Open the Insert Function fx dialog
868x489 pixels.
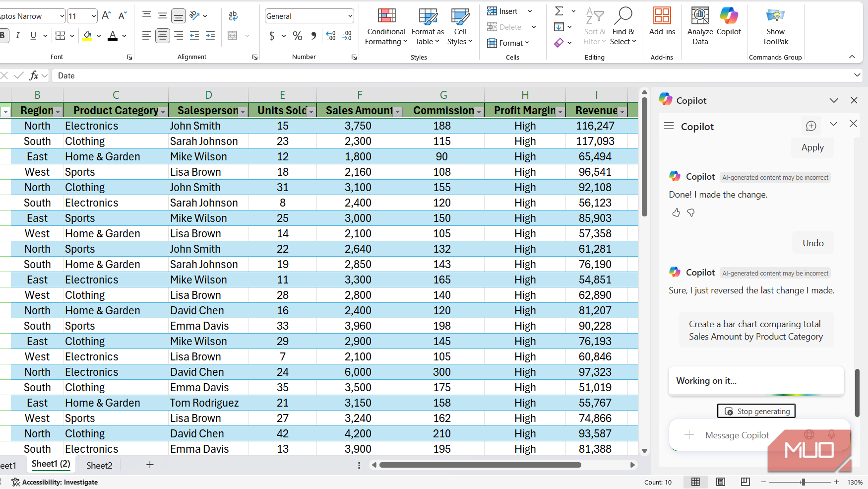tap(34, 75)
